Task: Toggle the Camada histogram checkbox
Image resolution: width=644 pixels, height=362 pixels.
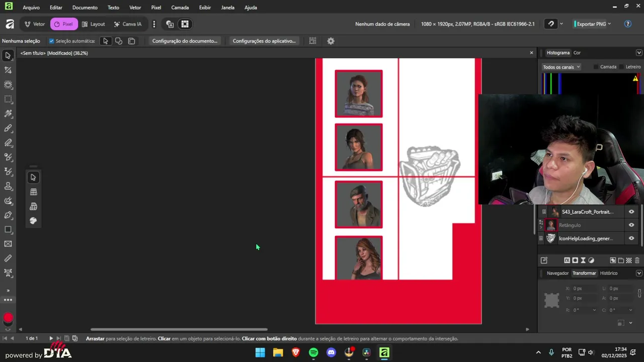Action: pos(596,67)
